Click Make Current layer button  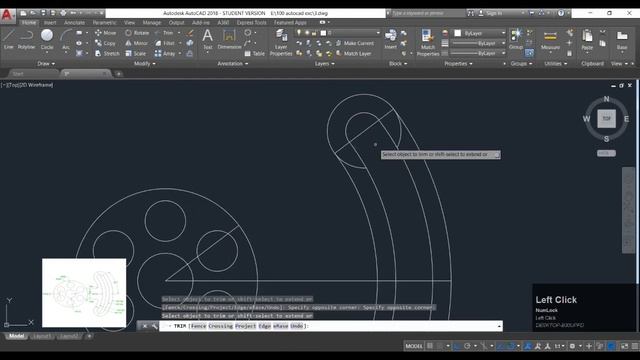click(x=354, y=43)
